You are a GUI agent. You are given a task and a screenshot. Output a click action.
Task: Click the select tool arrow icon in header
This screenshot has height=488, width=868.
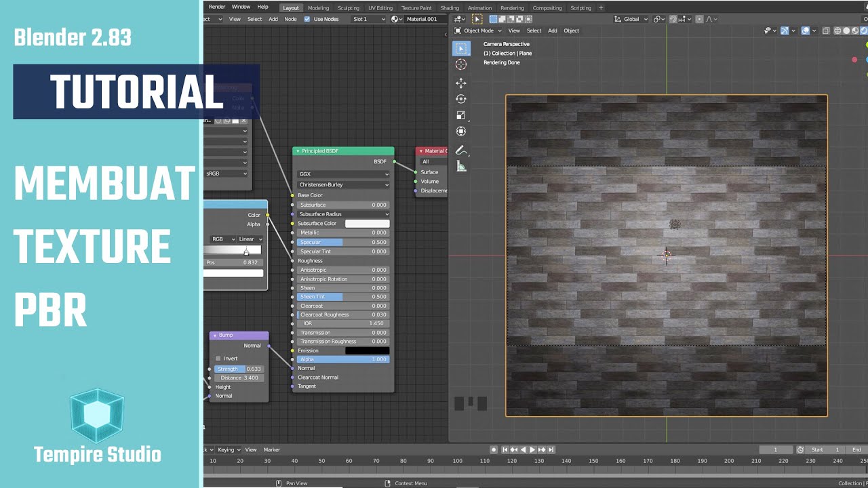(477, 19)
